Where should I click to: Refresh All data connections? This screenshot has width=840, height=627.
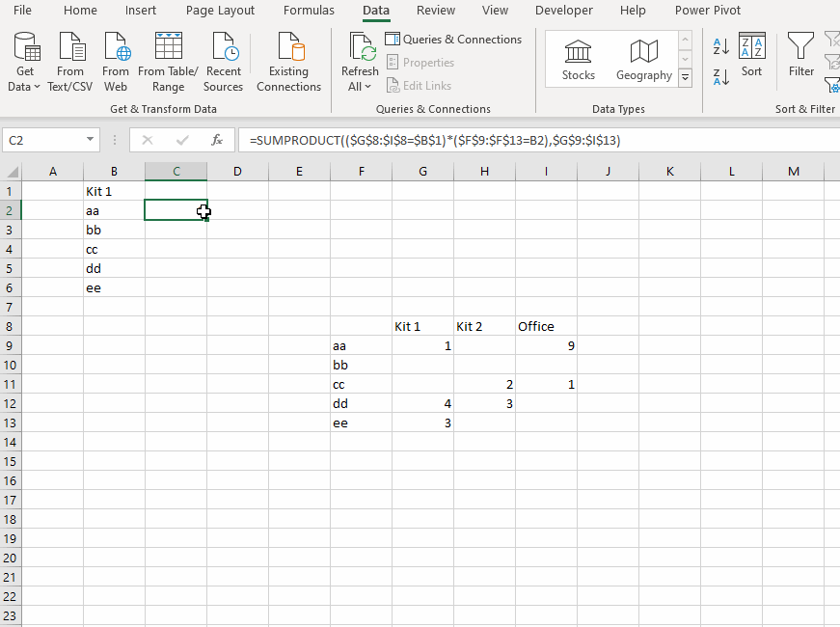360,53
